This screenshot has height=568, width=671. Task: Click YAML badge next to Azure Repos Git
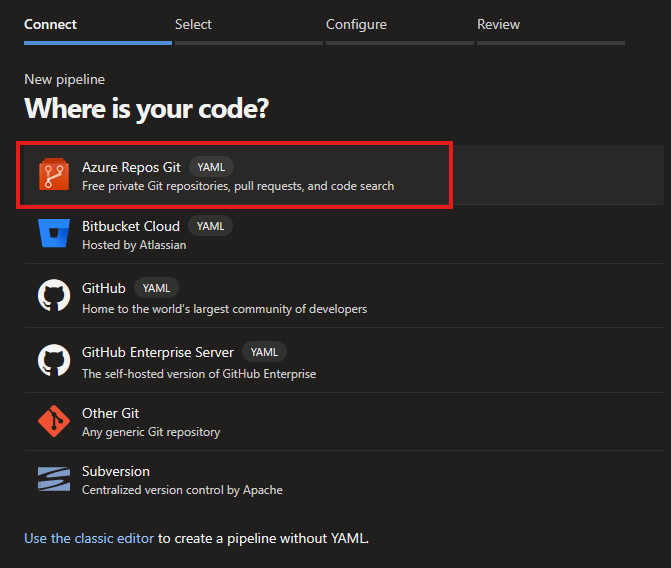coord(211,167)
